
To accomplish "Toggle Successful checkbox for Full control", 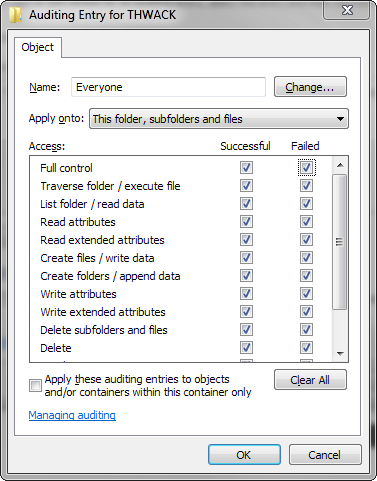I will [x=246, y=168].
